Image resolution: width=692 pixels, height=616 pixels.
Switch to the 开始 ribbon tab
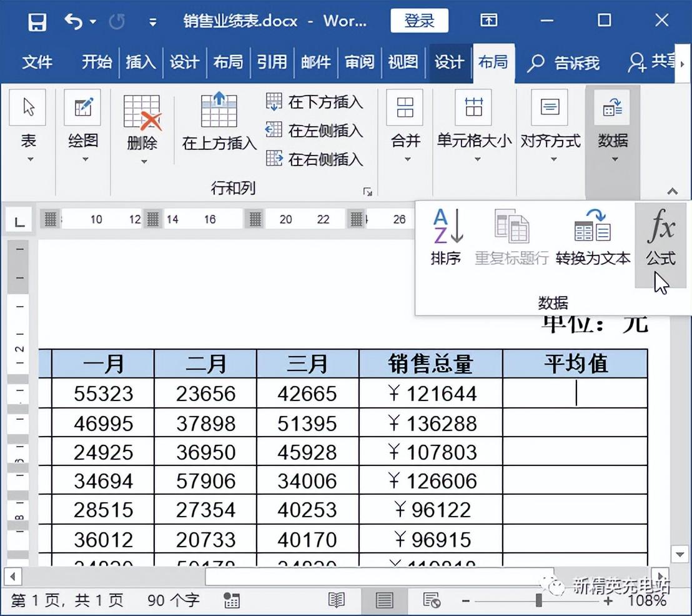[x=96, y=62]
